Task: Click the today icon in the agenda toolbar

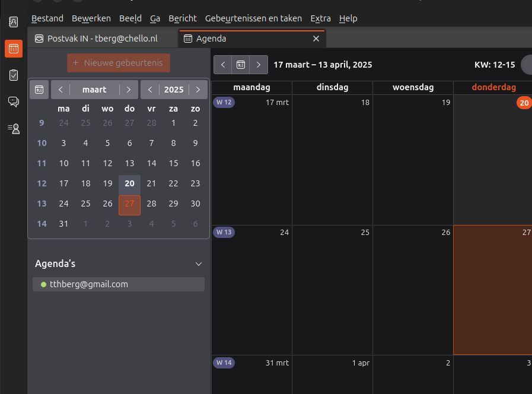Action: click(x=241, y=65)
